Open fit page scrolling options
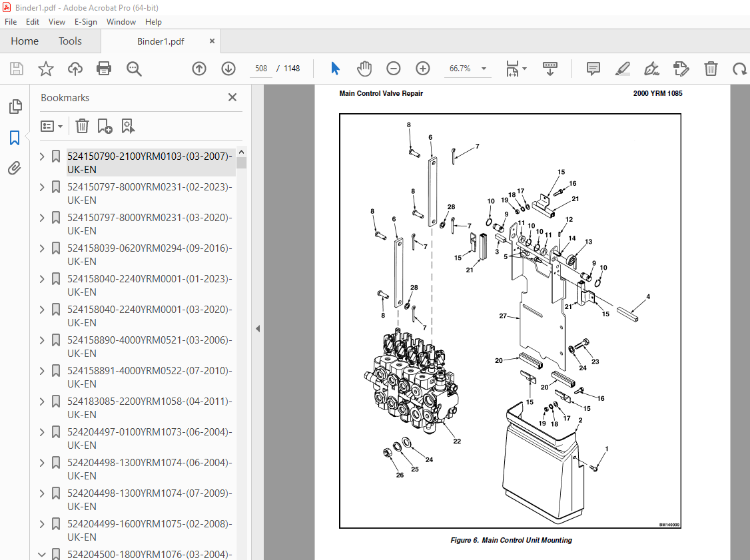The image size is (750, 560). (x=516, y=69)
